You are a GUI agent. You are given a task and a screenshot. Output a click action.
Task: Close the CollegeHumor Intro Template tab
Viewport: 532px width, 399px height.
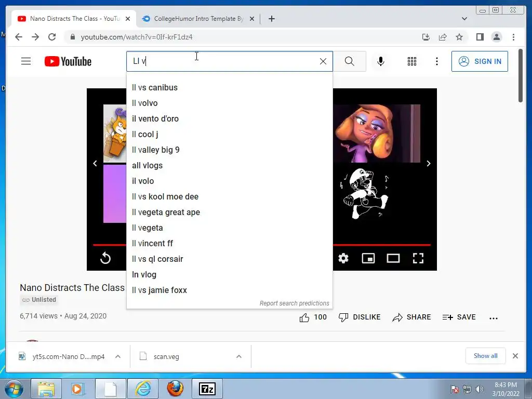pyautogui.click(x=252, y=19)
